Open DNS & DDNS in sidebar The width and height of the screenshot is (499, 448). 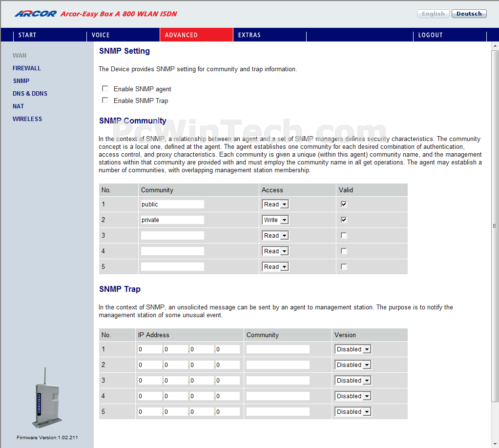pyautogui.click(x=30, y=94)
